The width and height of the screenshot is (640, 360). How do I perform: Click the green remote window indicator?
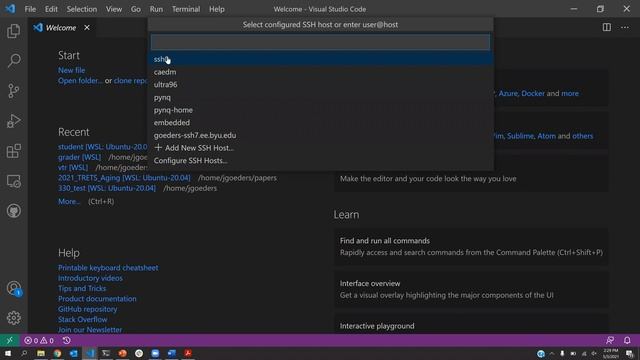[9, 340]
